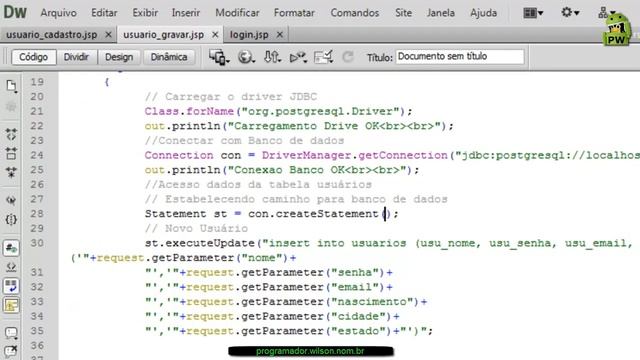The height and width of the screenshot is (360, 640).
Task: Click select parent tag icon
Action: click(x=11, y=200)
